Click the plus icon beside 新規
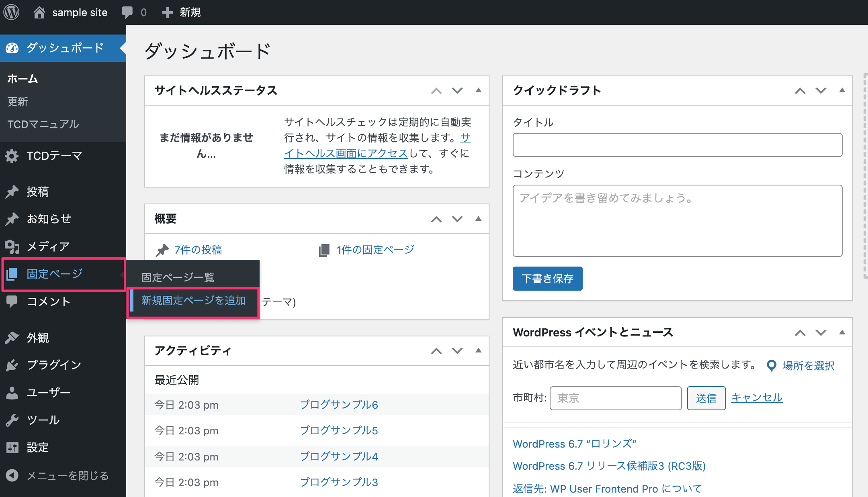This screenshot has width=868, height=497. (167, 12)
